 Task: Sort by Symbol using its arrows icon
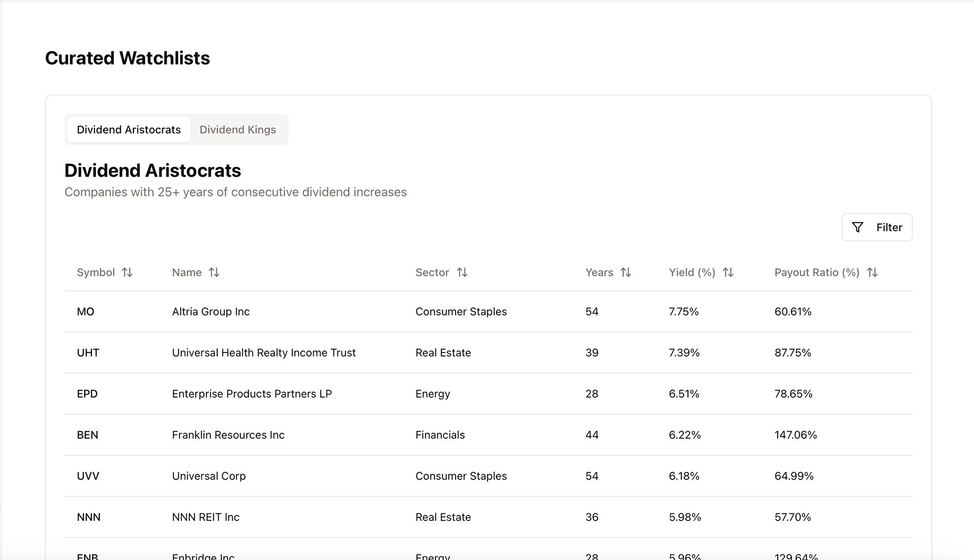click(127, 272)
